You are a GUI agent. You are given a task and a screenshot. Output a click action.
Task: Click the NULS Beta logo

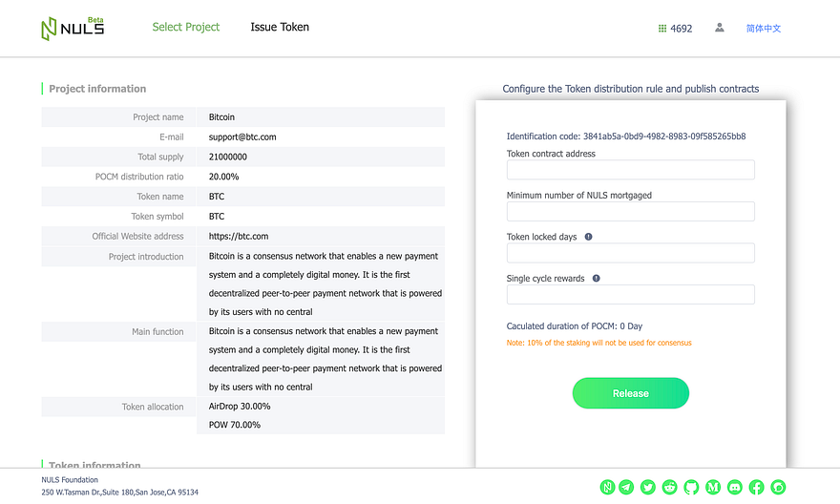click(x=73, y=29)
